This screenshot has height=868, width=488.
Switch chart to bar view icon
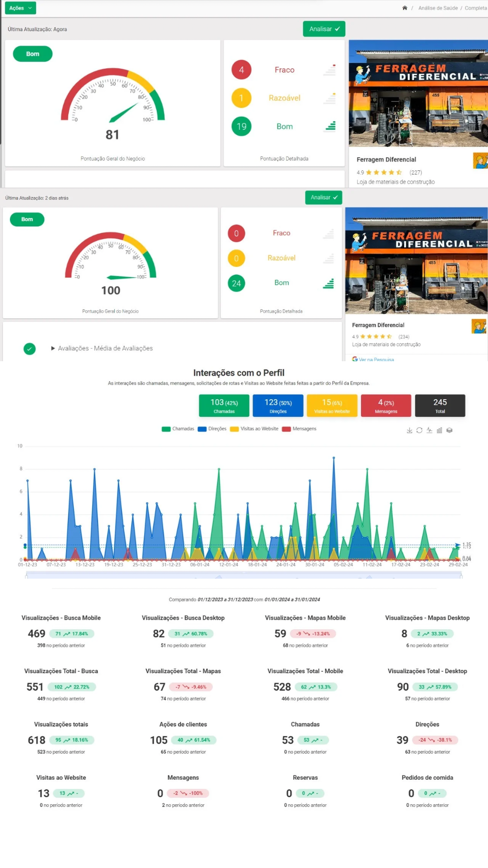pyautogui.click(x=439, y=430)
